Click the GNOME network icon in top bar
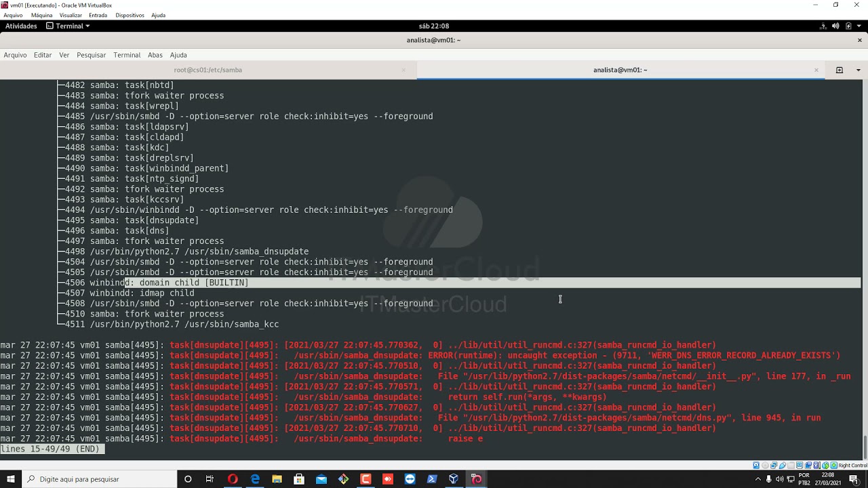This screenshot has height=488, width=868. pos(823,26)
